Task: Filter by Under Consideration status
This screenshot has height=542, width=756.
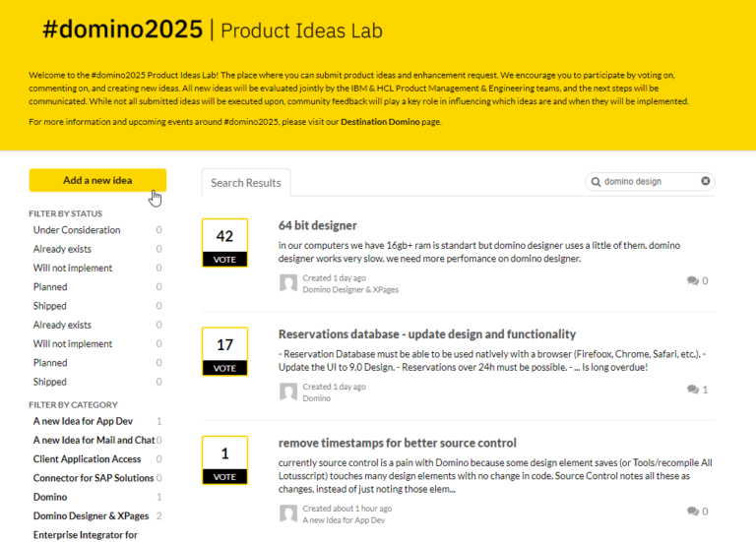Action: (x=77, y=230)
